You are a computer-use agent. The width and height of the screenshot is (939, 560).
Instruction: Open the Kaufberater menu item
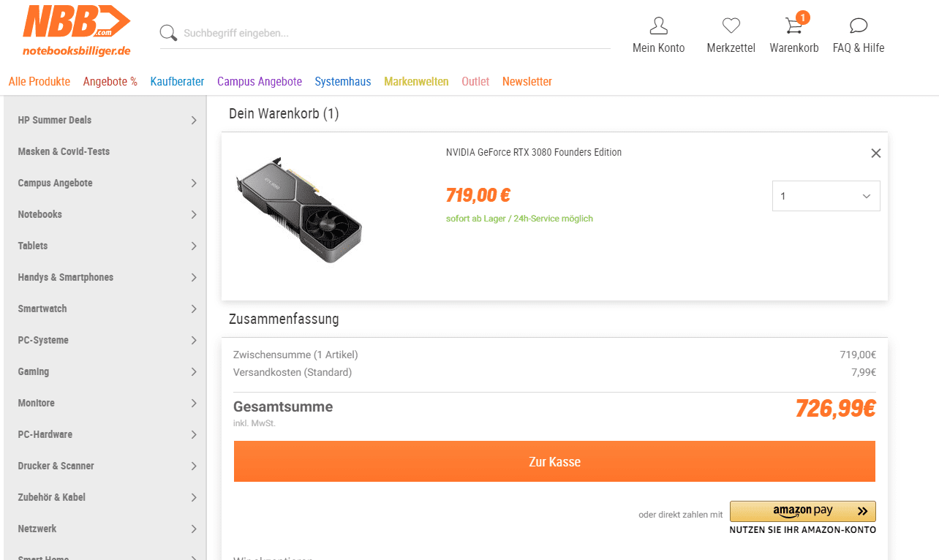click(x=177, y=81)
